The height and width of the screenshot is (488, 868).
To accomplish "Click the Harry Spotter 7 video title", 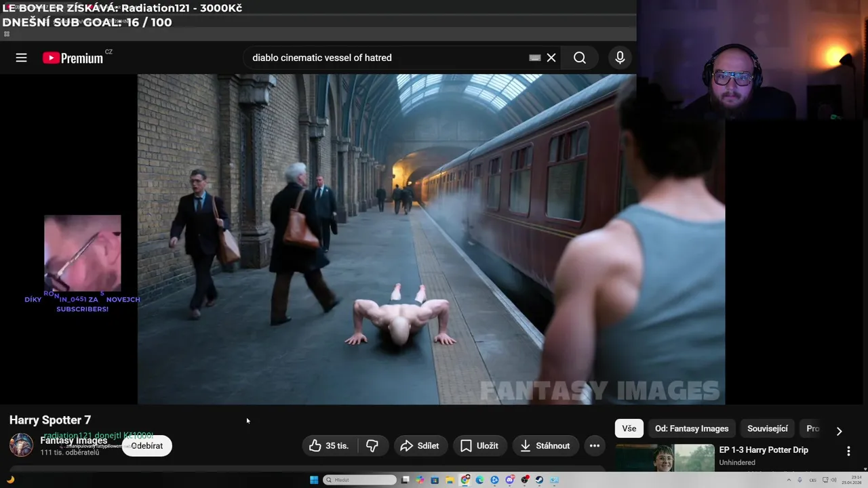I will tap(50, 420).
